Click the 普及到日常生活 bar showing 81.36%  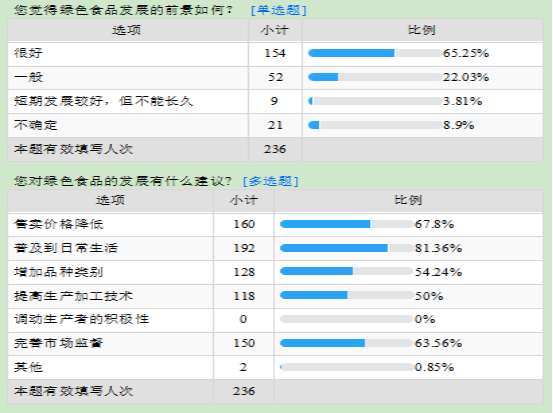pos(347,248)
